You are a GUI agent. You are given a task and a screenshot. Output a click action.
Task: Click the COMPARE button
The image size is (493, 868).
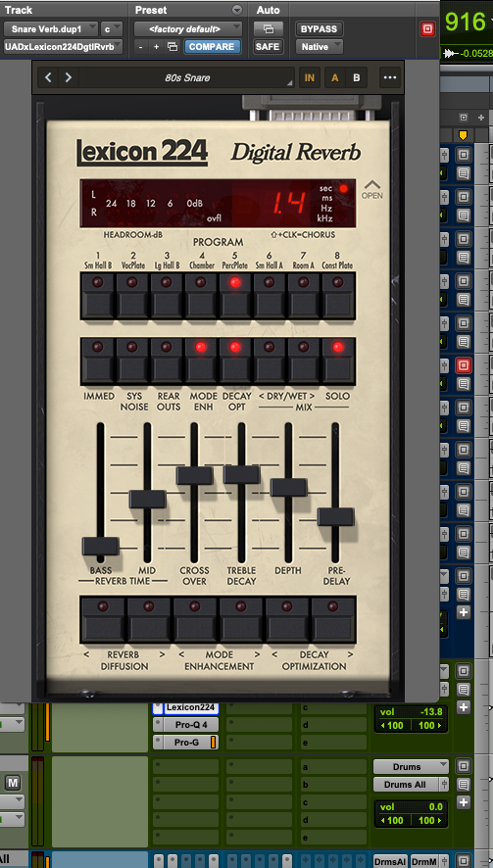click(x=213, y=47)
